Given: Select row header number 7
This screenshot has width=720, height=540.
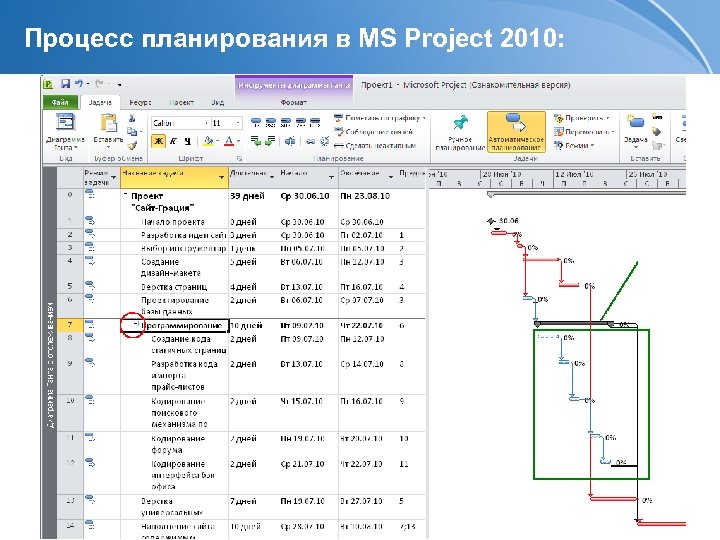Looking at the screenshot, I should click(70, 325).
